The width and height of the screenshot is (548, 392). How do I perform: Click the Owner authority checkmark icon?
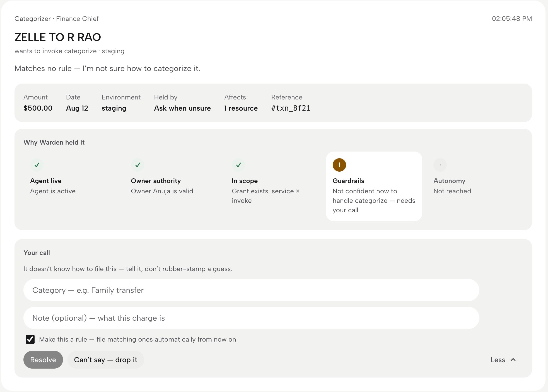[138, 165]
